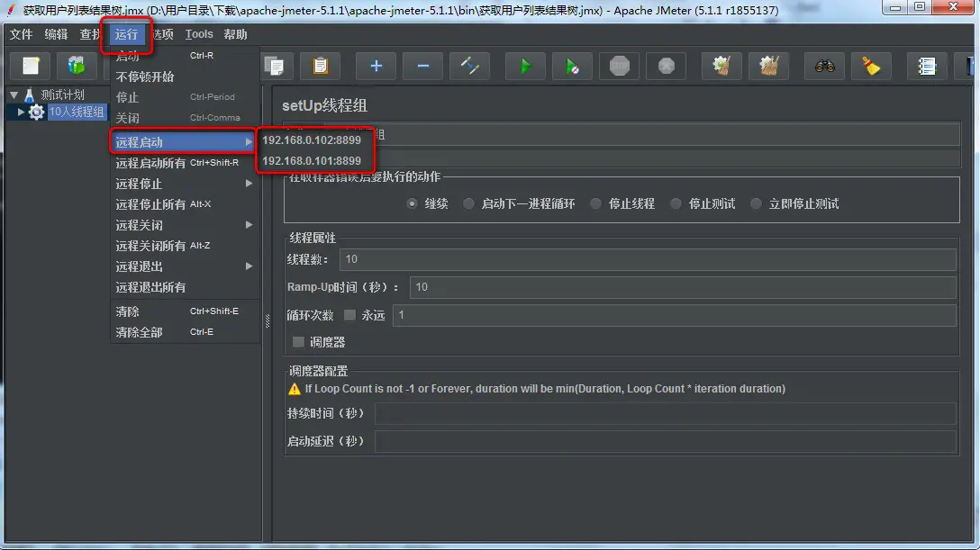The height and width of the screenshot is (550, 980).
Task: Choose 清除全部 menu item
Action: pyautogui.click(x=185, y=331)
